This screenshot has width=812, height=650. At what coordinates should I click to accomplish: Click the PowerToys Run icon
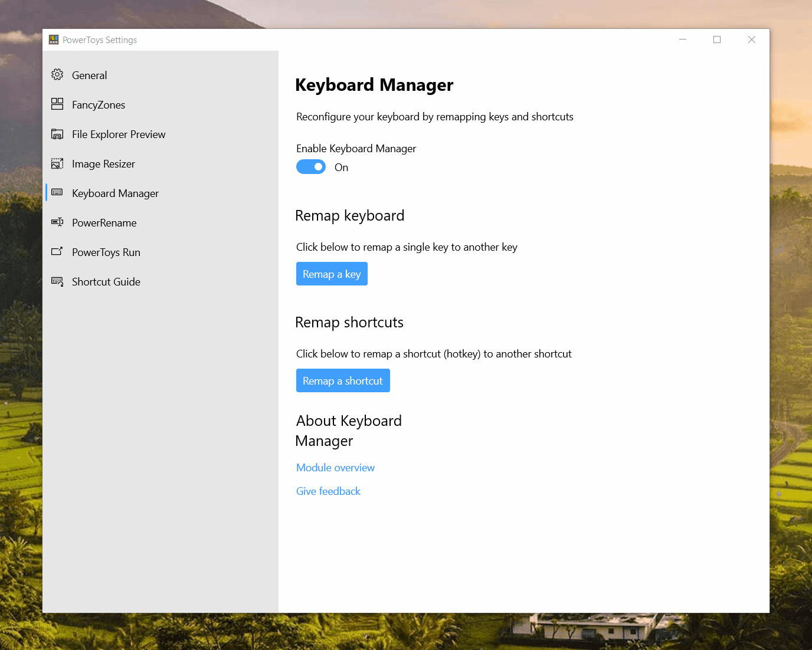(x=57, y=252)
